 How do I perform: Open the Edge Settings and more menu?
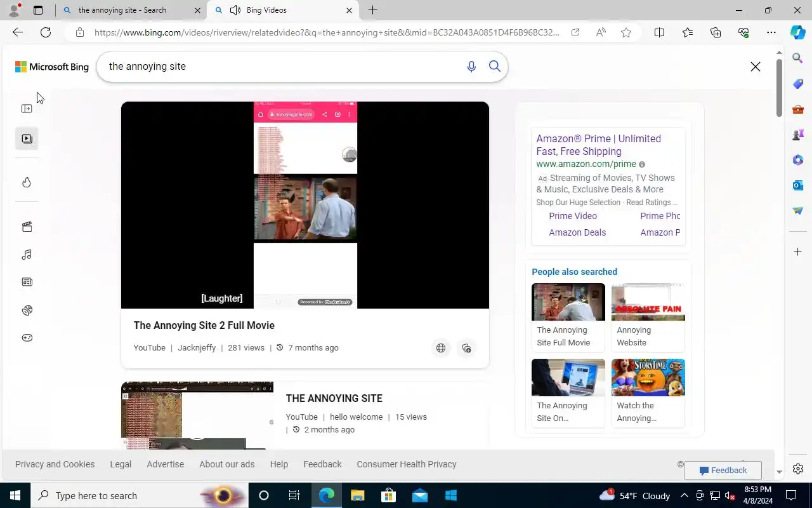[x=771, y=32]
